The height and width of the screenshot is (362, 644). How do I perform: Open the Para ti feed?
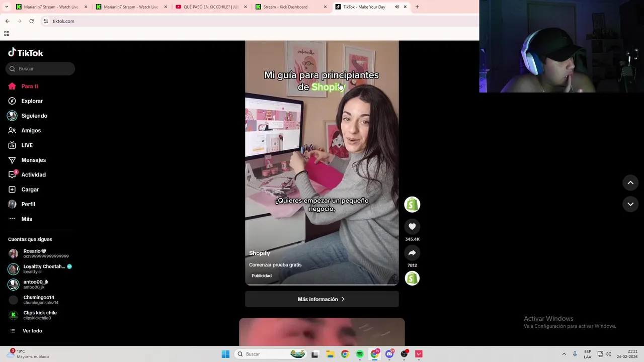coord(23,86)
